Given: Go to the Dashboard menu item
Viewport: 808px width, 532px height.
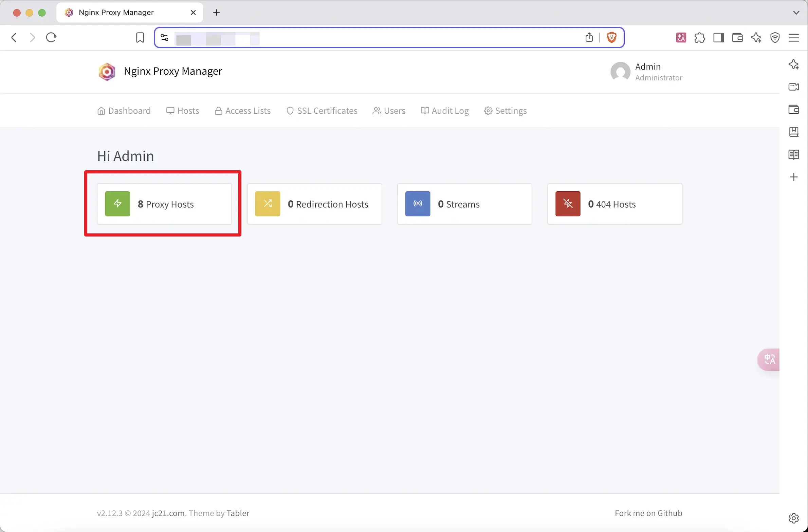Looking at the screenshot, I should click(124, 111).
